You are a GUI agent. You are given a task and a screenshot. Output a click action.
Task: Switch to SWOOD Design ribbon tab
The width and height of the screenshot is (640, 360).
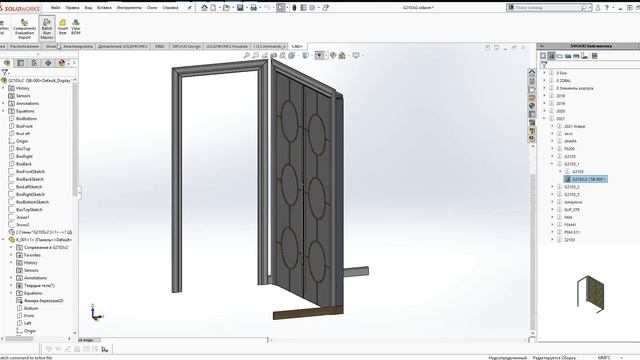(186, 46)
